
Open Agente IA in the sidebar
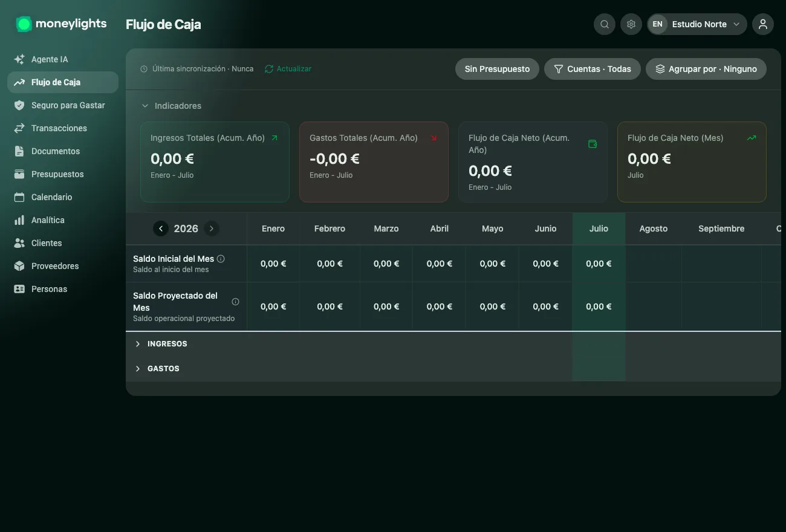tap(63, 59)
